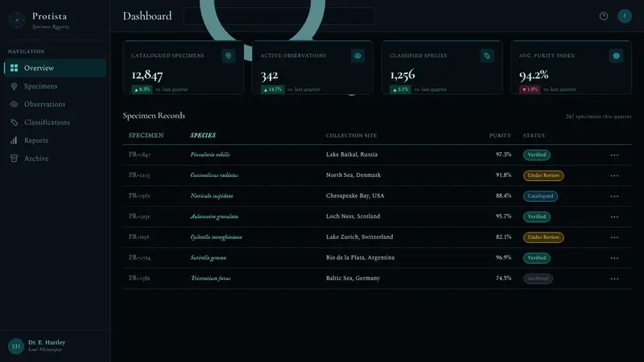This screenshot has width=644, height=362.
Task: Click the Overview grid icon in sidebar
Action: [14, 68]
